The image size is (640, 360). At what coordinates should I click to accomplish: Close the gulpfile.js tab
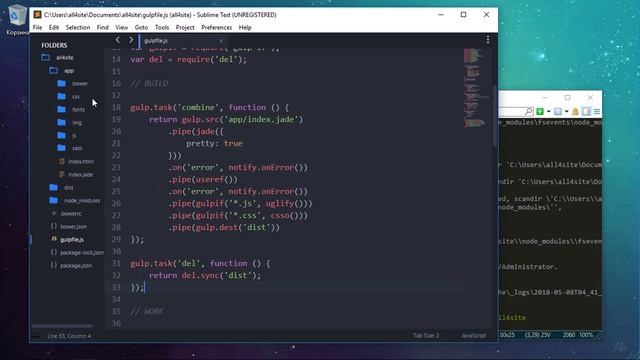click(221, 40)
